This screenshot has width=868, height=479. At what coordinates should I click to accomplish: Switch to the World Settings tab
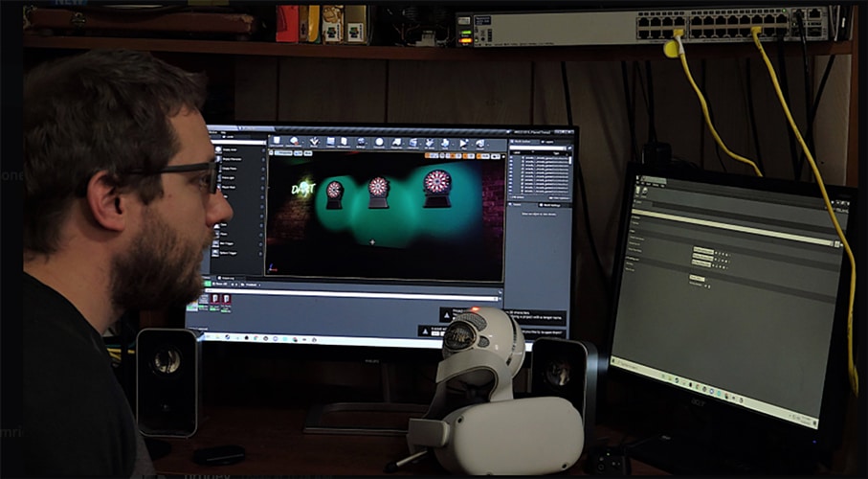[549, 205]
